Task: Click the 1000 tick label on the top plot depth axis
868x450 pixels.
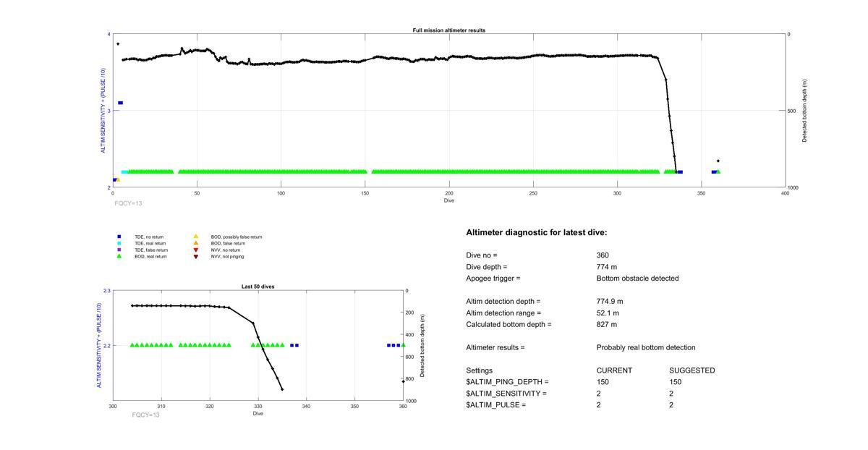Action: (x=793, y=187)
